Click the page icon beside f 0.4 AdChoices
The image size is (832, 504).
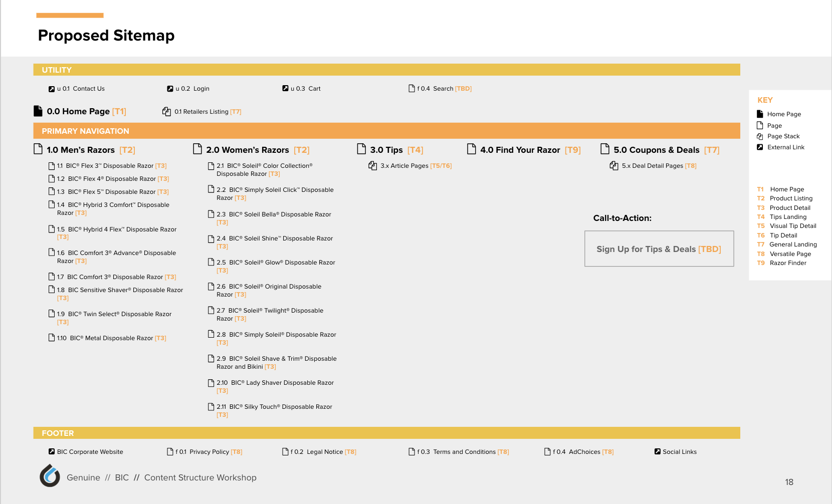(x=547, y=451)
